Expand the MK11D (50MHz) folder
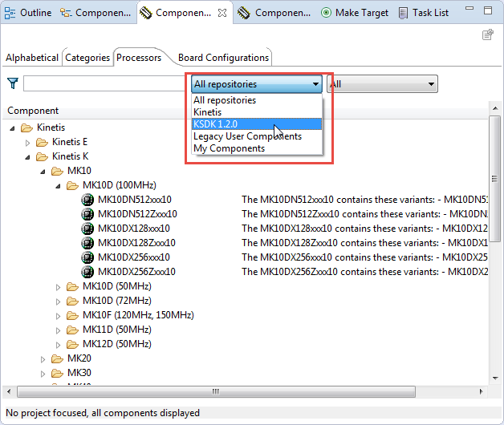 58,330
